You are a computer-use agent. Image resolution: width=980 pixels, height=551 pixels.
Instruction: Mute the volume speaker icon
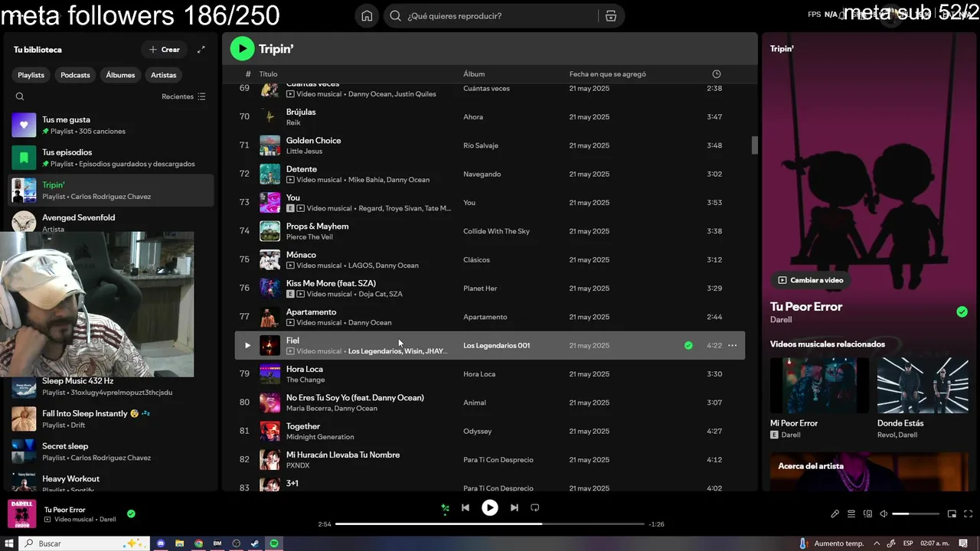click(x=884, y=514)
